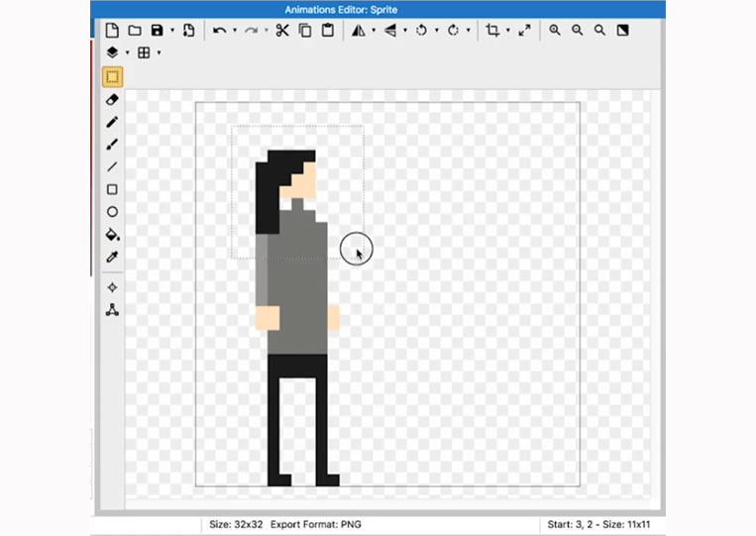Undo the last action
This screenshot has height=536, width=756.
click(x=219, y=31)
